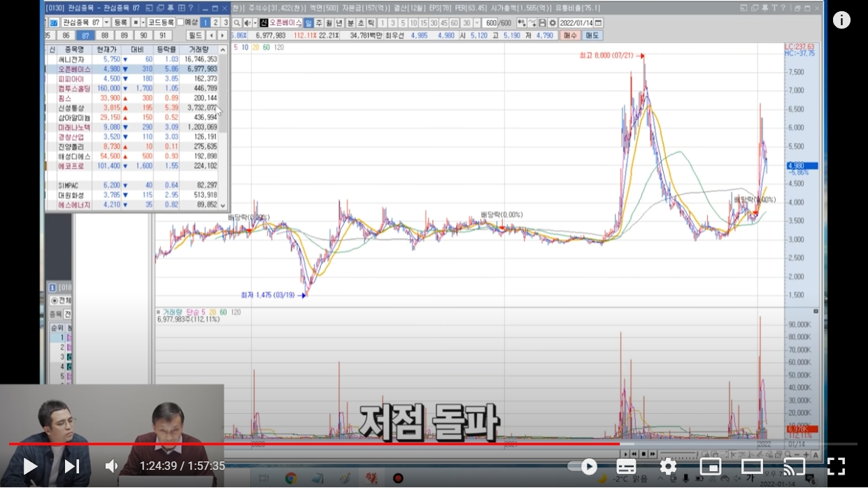This screenshot has height=488, width=868.
Task: Switch to watchlist group tab 86
Action: (x=66, y=35)
